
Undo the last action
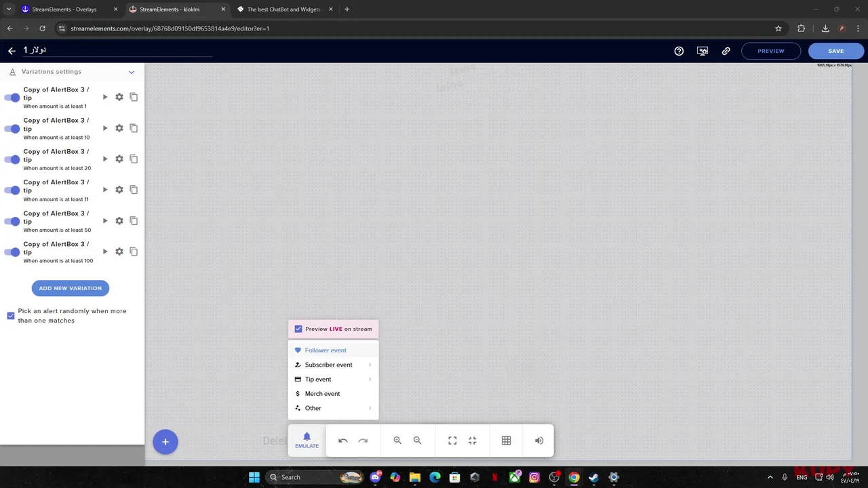343,441
